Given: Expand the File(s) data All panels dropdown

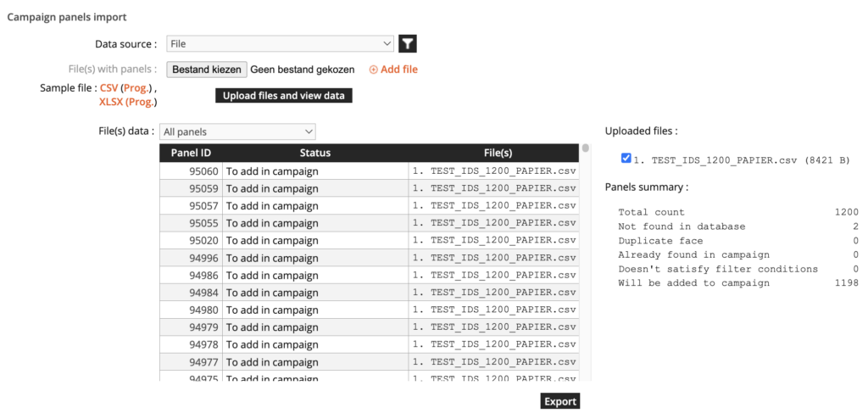Looking at the screenshot, I should [x=237, y=131].
